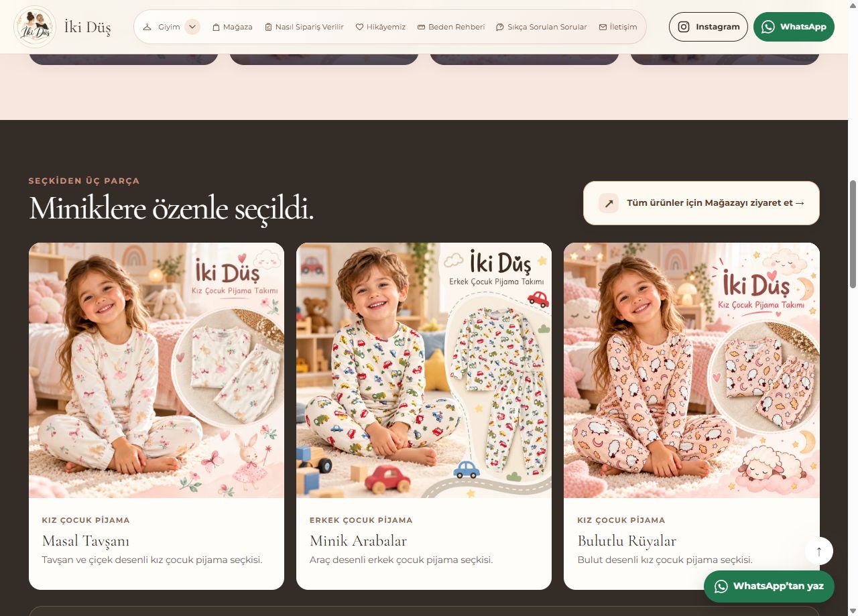Click the heading 'Miniklere özenle seçildi.'
Screen dimensions: 858x616
[171, 208]
